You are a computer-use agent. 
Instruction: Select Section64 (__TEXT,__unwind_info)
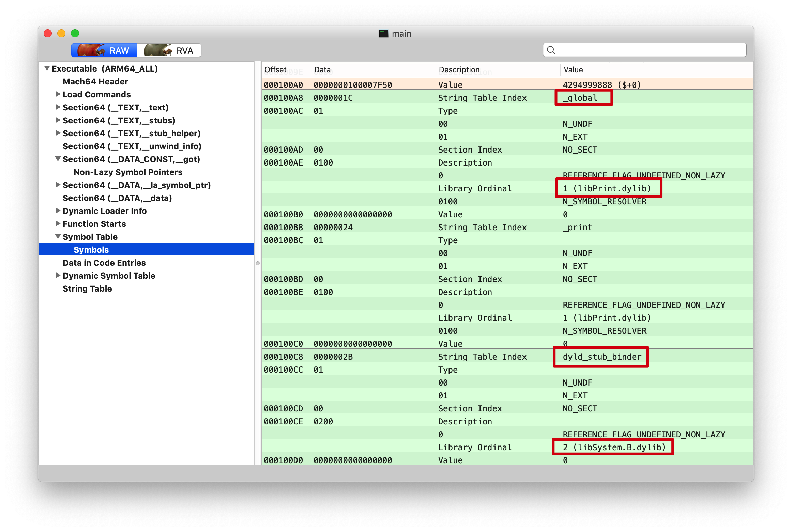(x=132, y=146)
